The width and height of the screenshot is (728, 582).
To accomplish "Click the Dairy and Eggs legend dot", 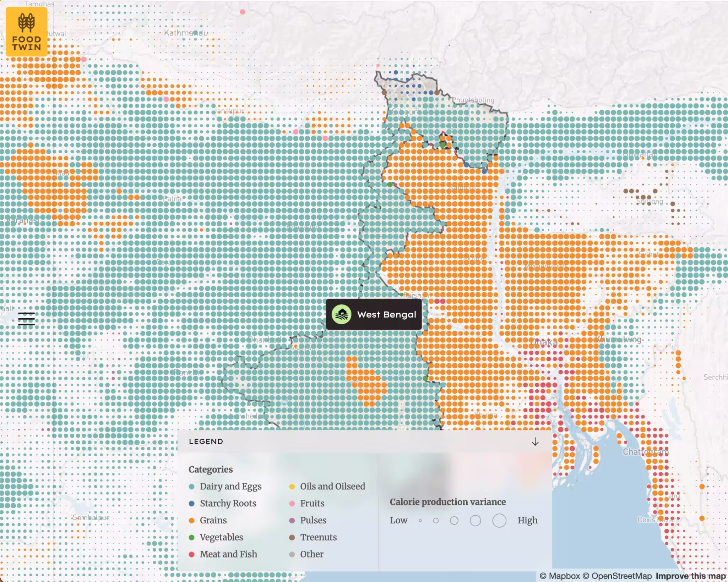I will click(192, 487).
